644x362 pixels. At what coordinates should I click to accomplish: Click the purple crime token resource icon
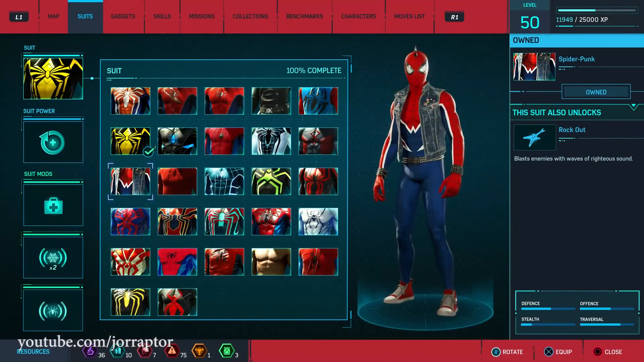pyautogui.click(x=90, y=351)
